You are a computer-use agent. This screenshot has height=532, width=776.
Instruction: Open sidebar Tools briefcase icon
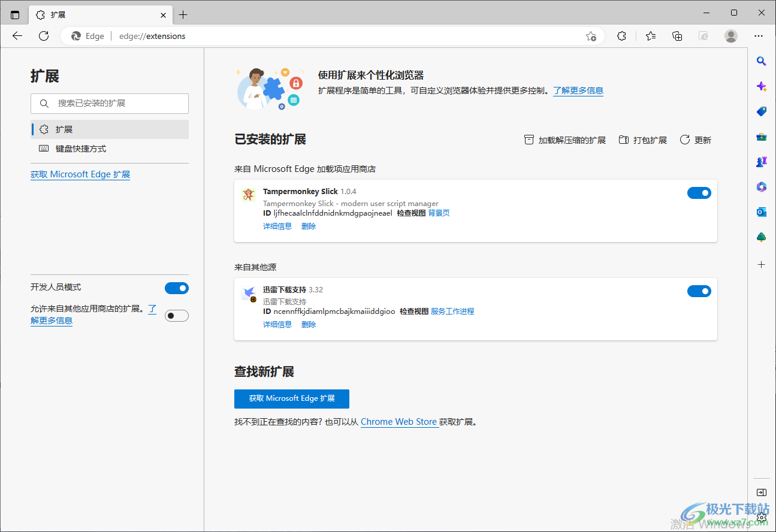762,137
